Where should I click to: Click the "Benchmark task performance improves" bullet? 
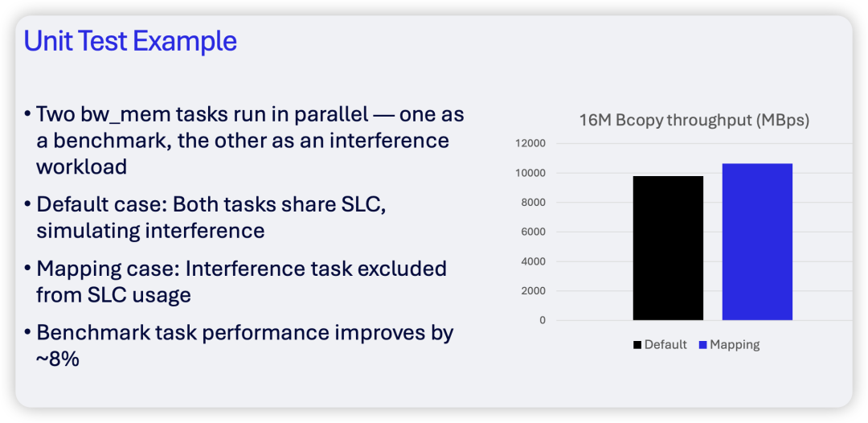245,333
